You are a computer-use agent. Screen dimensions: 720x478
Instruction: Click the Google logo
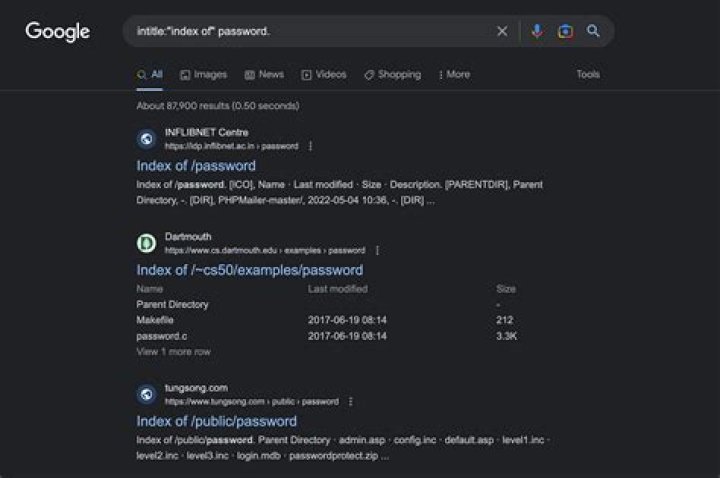57,32
